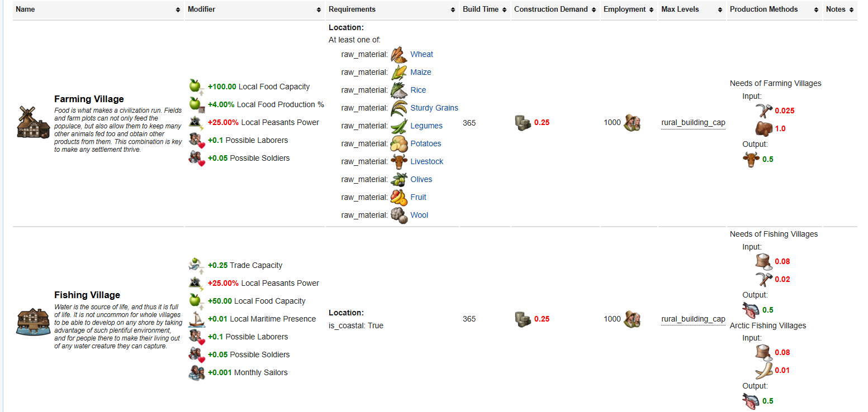The image size is (868, 412).
Task: Click the olive icon beside Olives
Action: 399,179
